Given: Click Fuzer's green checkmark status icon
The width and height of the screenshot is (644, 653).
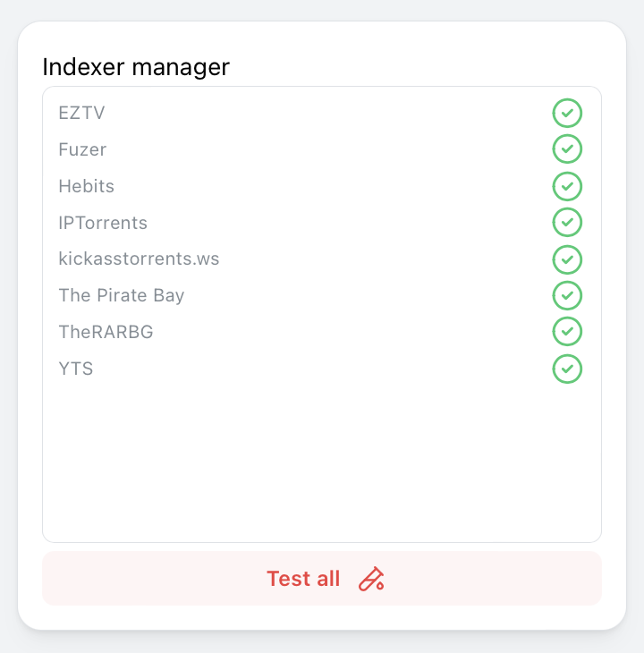Looking at the screenshot, I should click(x=567, y=149).
